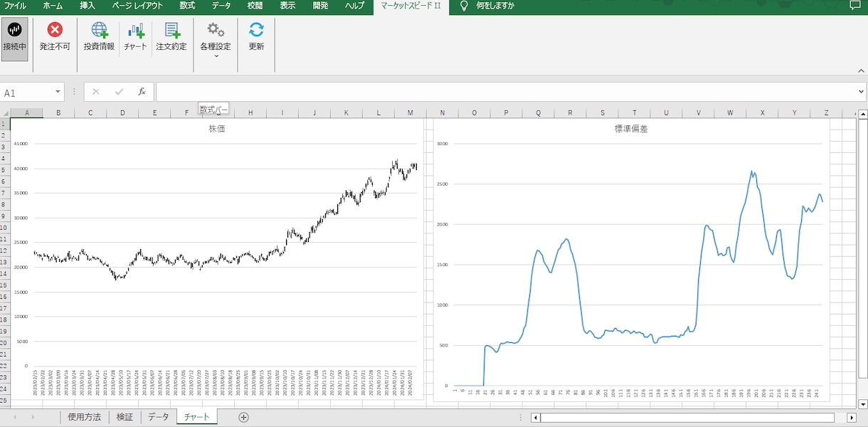Open the 表示 ribbon tab
The width and height of the screenshot is (868, 427).
tap(287, 6)
